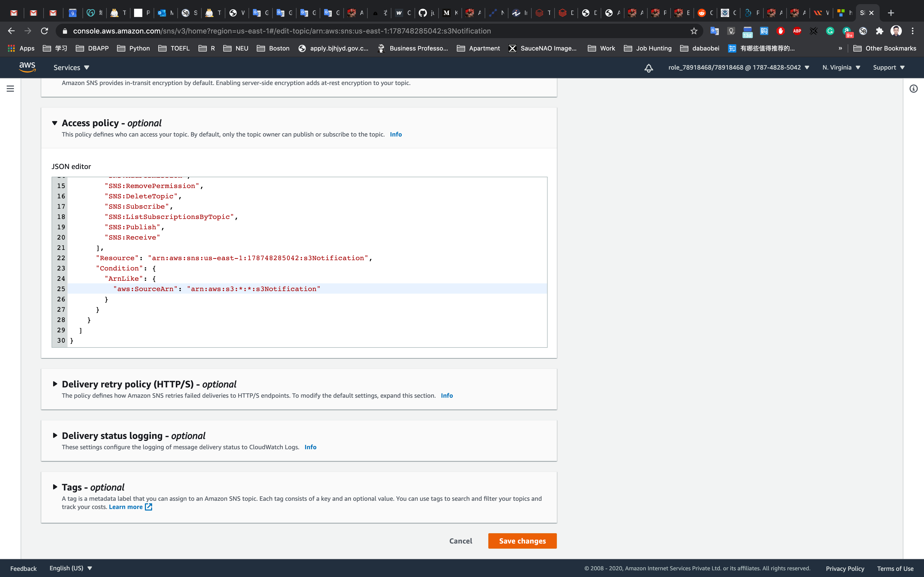Image resolution: width=924 pixels, height=577 pixels.
Task: Open the notifications bell icon
Action: [x=648, y=68]
